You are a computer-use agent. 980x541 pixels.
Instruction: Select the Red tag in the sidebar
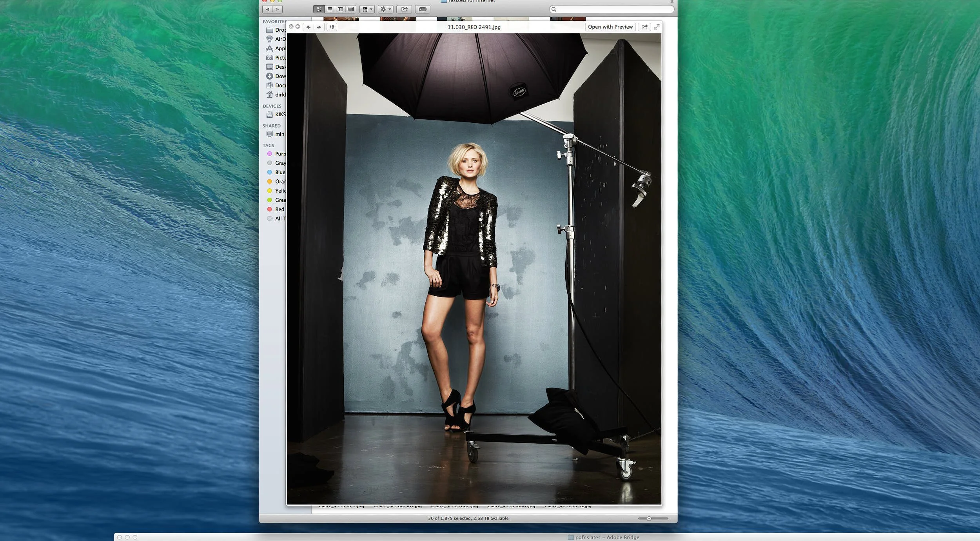(x=279, y=209)
